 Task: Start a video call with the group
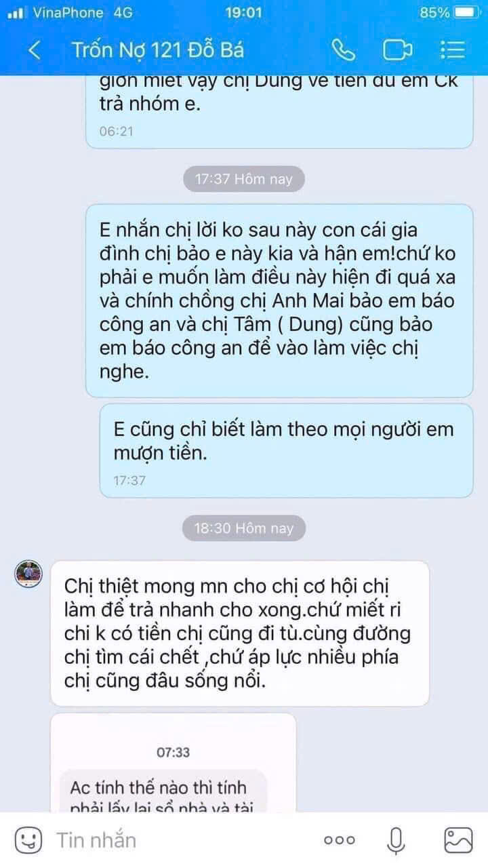coord(398,50)
